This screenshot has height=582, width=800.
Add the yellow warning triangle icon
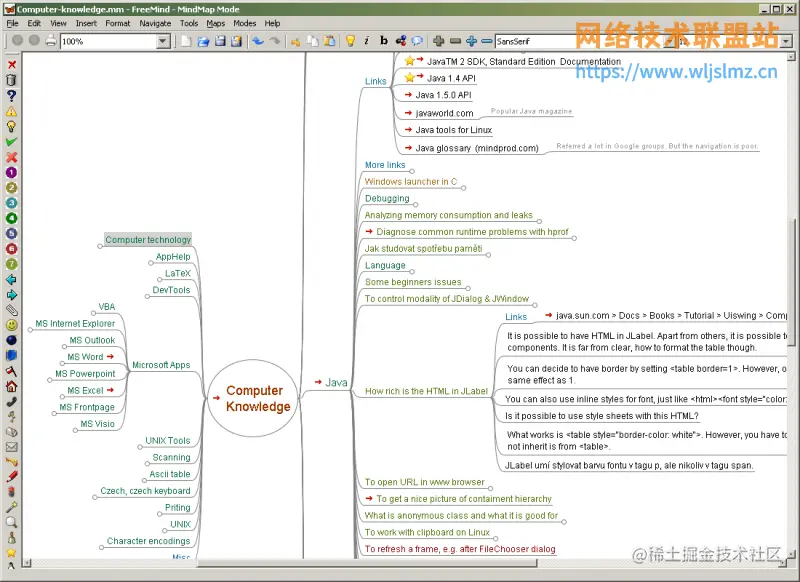point(11,111)
